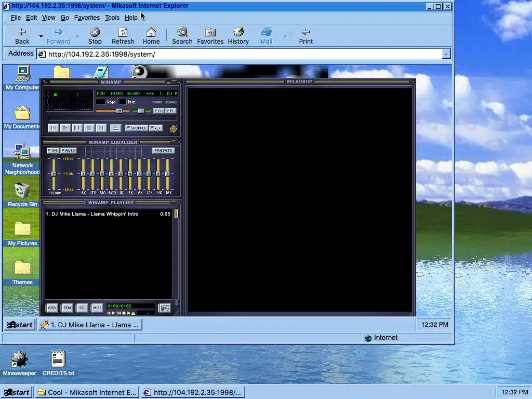
Task: Open the playlist MISC menu
Action: click(x=97, y=308)
